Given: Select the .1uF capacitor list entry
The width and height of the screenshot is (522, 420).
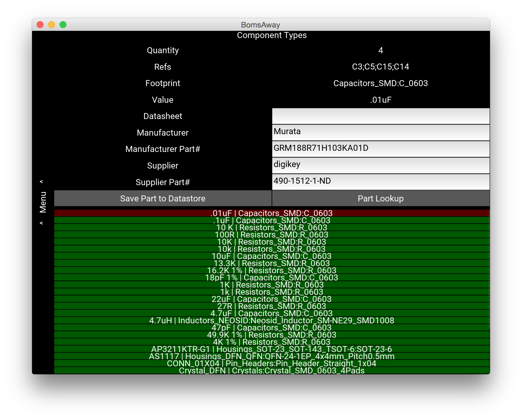Looking at the screenshot, I should pos(272,220).
